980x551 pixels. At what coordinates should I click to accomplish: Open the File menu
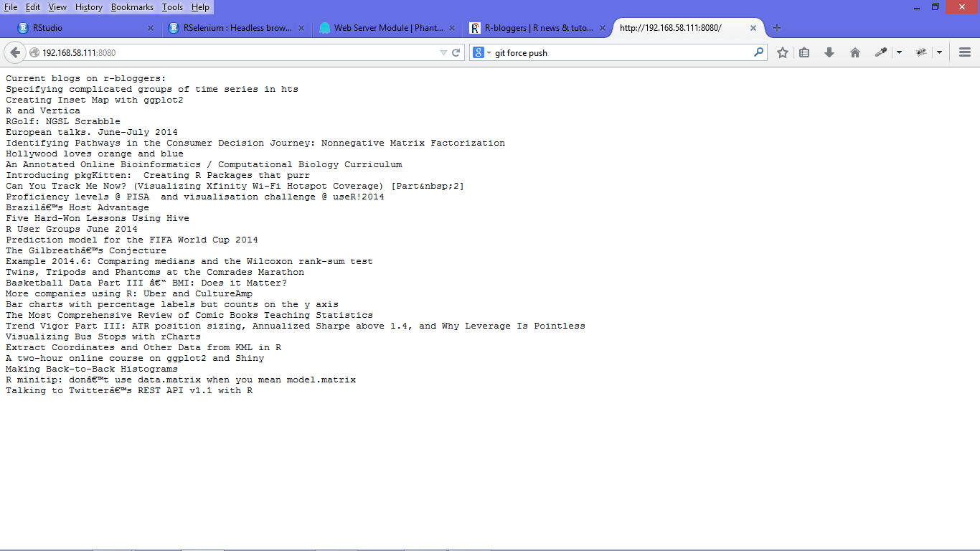pyautogui.click(x=11, y=6)
